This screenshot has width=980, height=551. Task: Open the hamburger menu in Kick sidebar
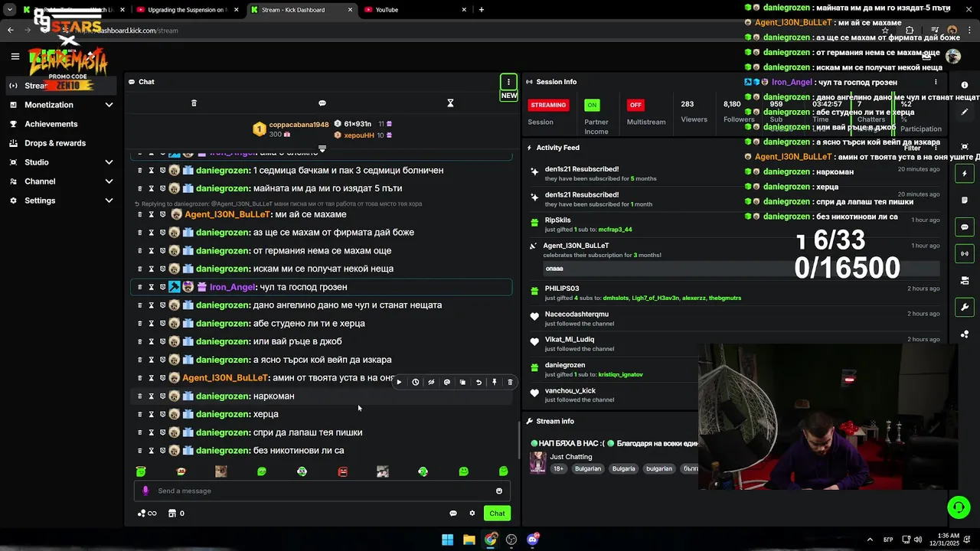[15, 56]
